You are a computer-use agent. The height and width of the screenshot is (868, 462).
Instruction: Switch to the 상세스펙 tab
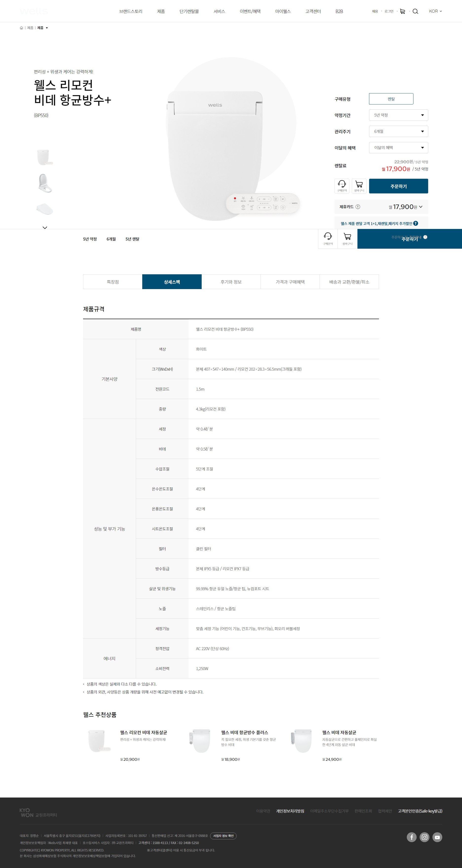pyautogui.click(x=172, y=282)
